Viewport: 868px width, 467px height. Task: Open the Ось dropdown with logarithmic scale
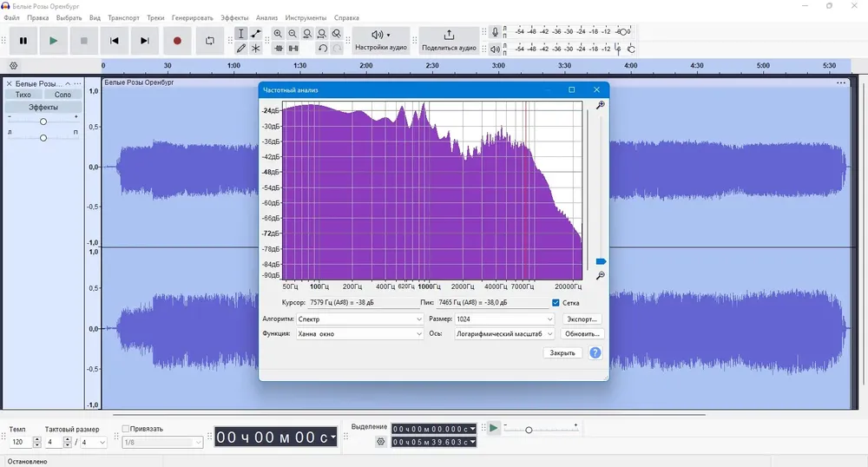pos(504,334)
